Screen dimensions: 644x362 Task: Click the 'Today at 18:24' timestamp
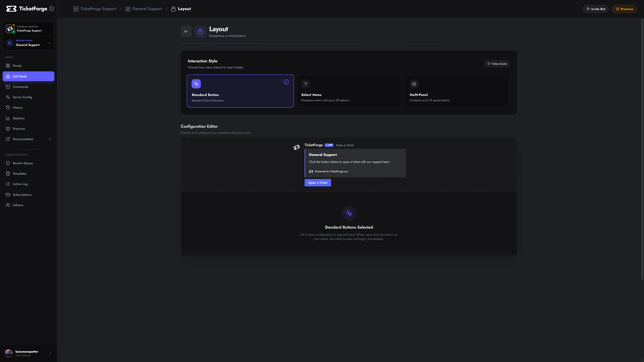[344, 145]
